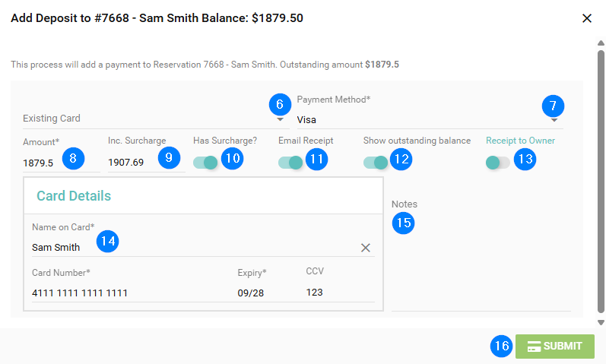Disable the Email Receipt toggle

(290, 163)
